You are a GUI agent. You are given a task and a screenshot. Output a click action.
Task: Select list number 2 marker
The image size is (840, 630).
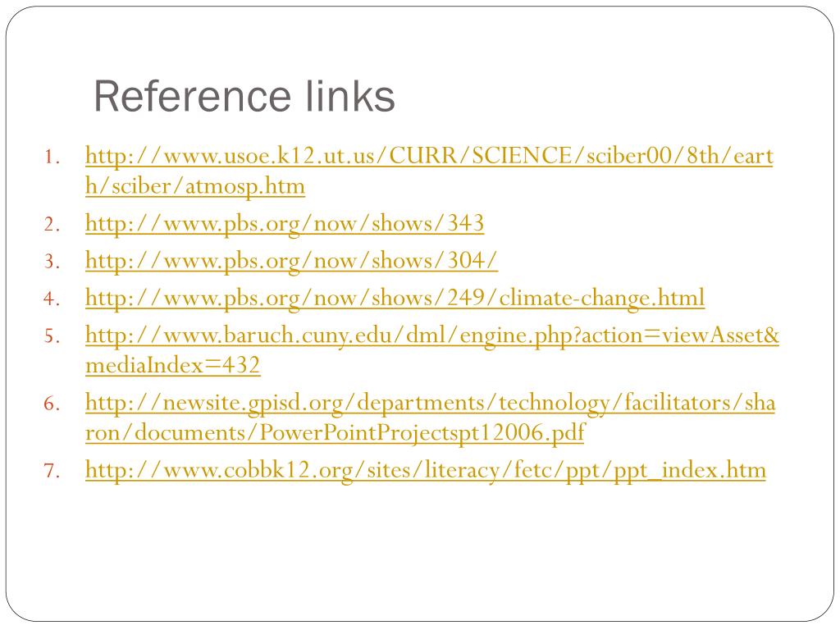[52, 225]
